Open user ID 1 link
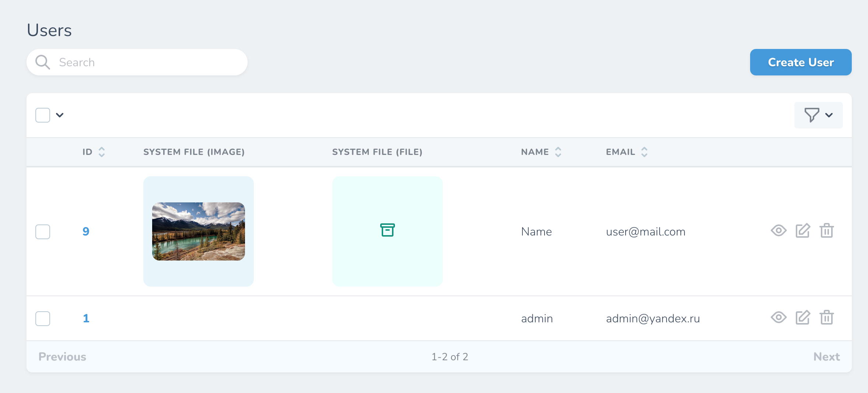Screen dimensions: 868x393 point(86,318)
